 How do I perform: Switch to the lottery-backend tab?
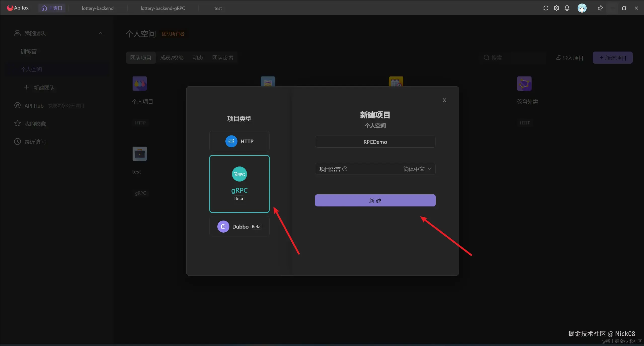[98, 8]
